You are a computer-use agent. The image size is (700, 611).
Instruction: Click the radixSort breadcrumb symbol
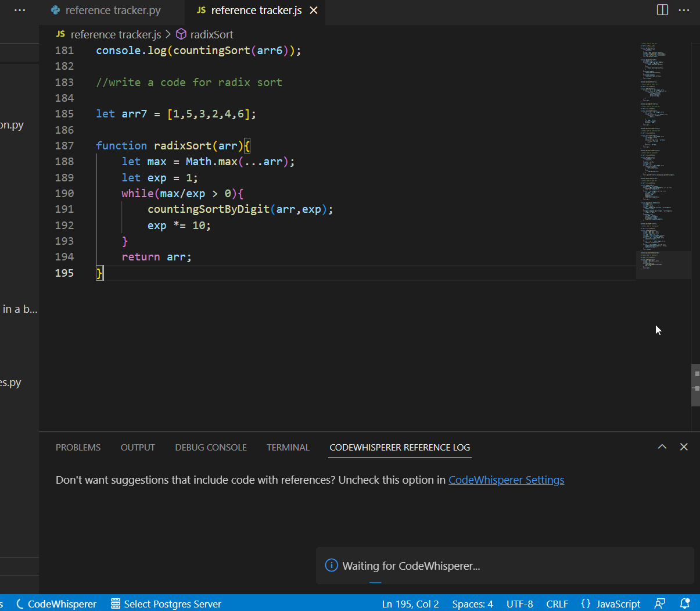(x=211, y=34)
